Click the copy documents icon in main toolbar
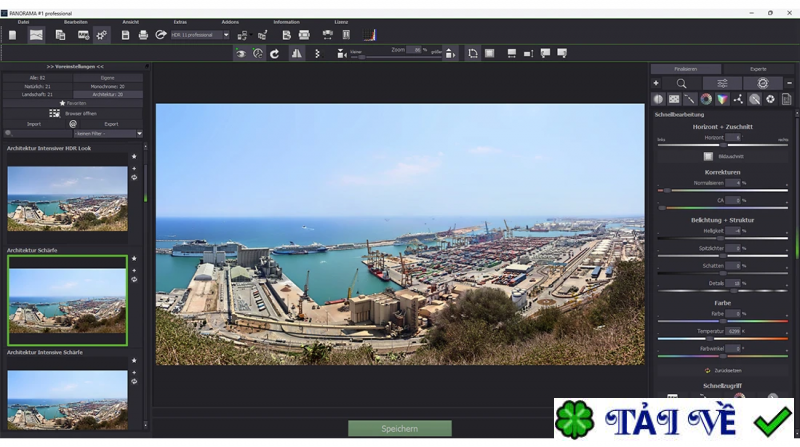The height and width of the screenshot is (447, 800). pyautogui.click(x=60, y=35)
